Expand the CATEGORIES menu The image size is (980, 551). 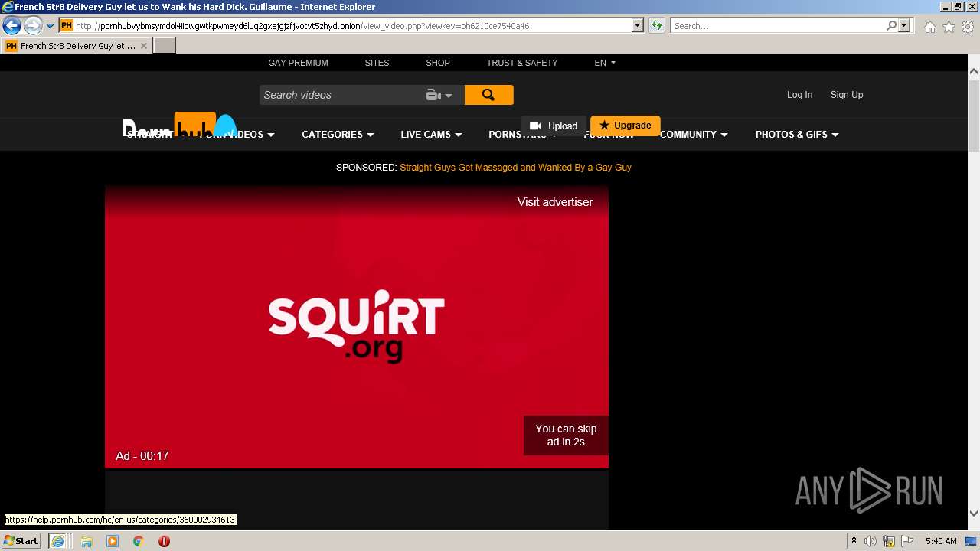(x=338, y=135)
